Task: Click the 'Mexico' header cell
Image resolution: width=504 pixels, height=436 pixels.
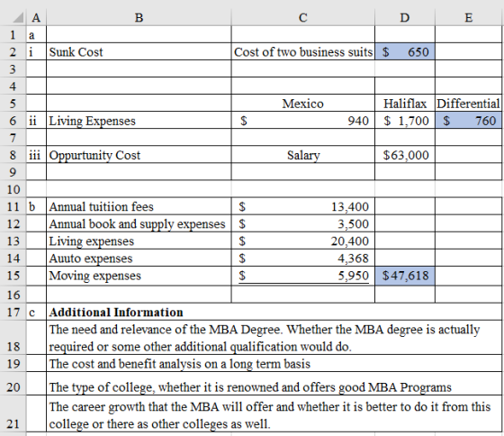Action: click(x=302, y=104)
